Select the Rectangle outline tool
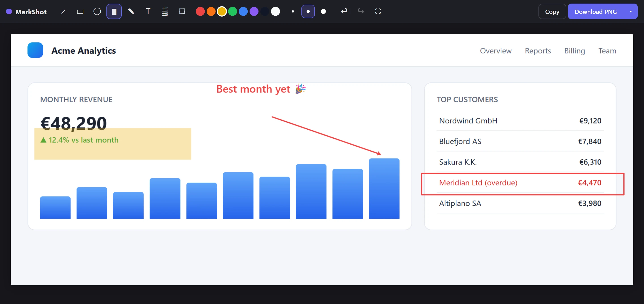644x304 pixels. (x=80, y=11)
